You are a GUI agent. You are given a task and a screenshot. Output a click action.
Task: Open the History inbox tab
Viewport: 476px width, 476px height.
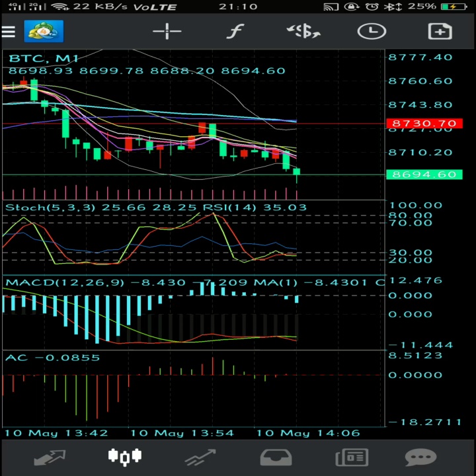pos(276,457)
